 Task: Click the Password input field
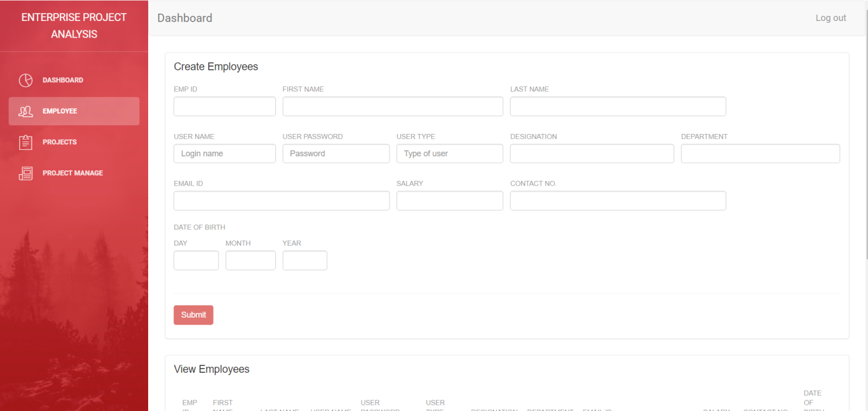point(336,154)
